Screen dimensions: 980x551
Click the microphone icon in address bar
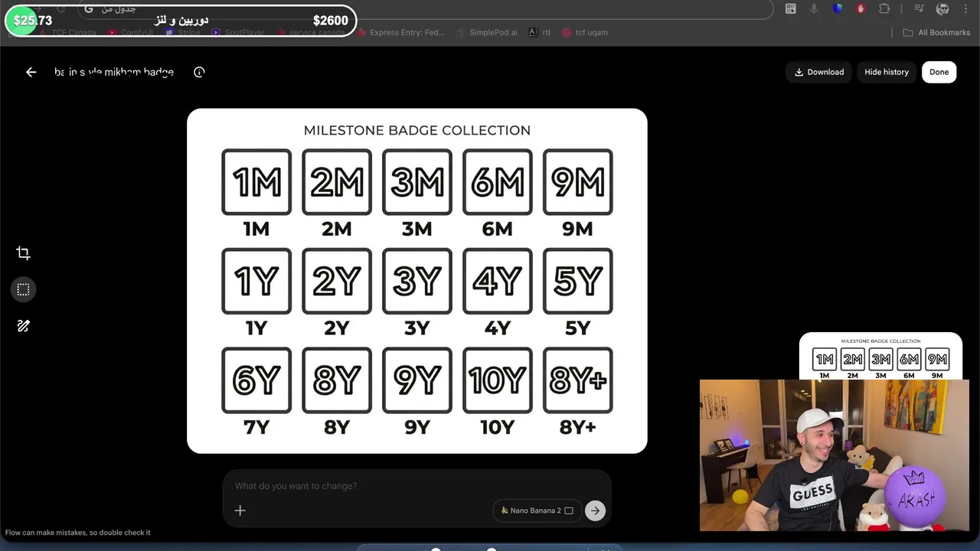pyautogui.click(x=814, y=8)
